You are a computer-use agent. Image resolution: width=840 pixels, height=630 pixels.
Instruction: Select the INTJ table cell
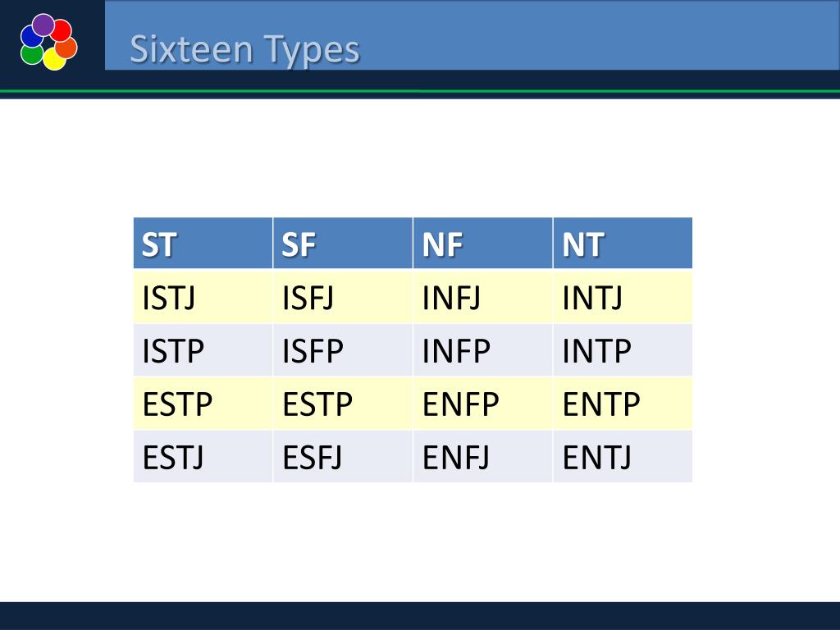pyautogui.click(x=623, y=297)
